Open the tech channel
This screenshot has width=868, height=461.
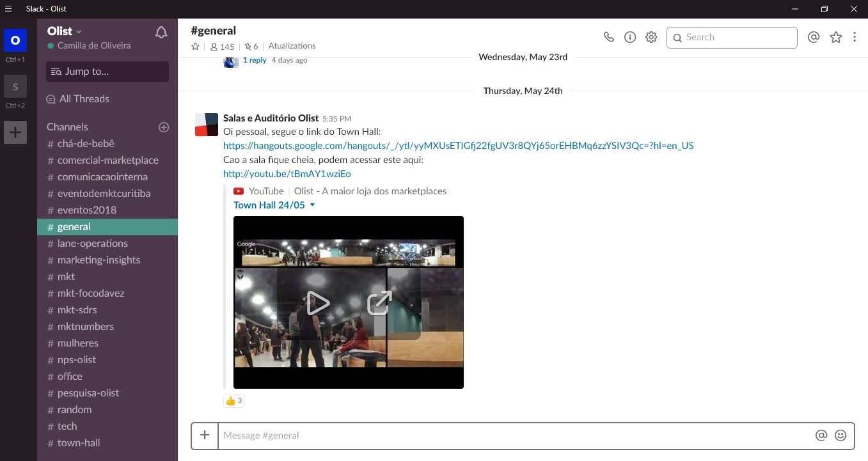point(107,426)
